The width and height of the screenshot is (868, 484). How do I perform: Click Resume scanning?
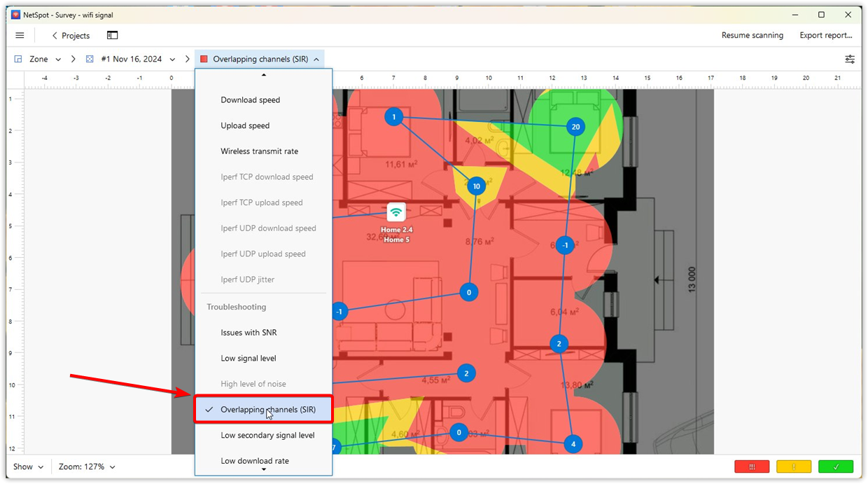pyautogui.click(x=752, y=34)
